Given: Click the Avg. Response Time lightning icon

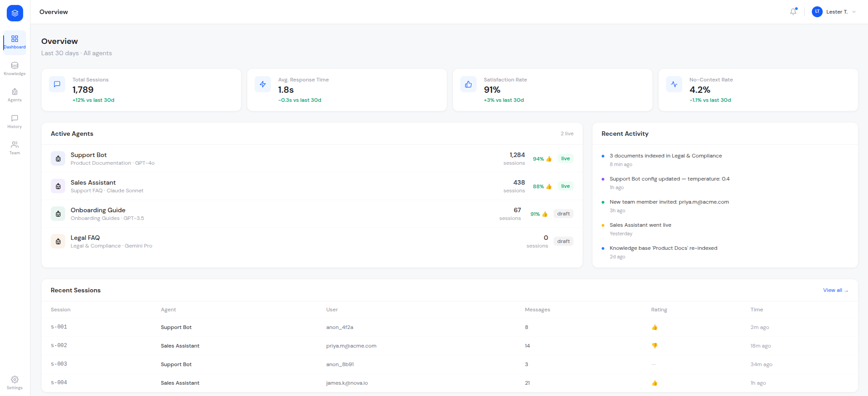Looking at the screenshot, I should pos(263,84).
